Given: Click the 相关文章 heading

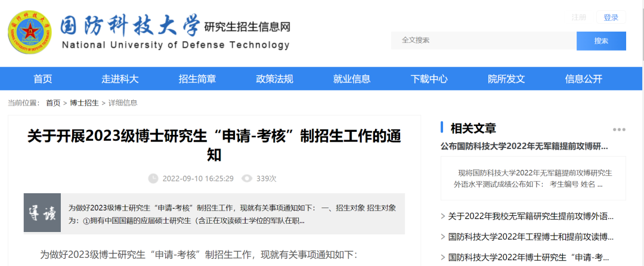Looking at the screenshot, I should pos(473,128).
